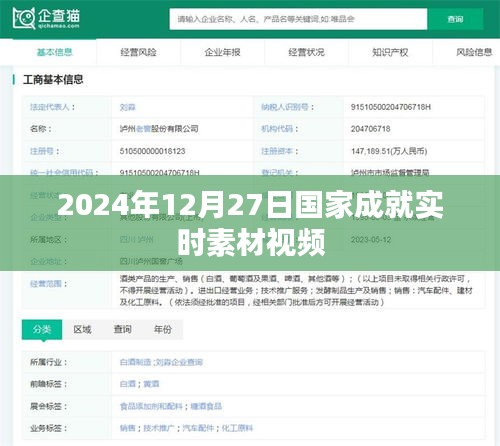Select organization code 204706718

click(370, 129)
